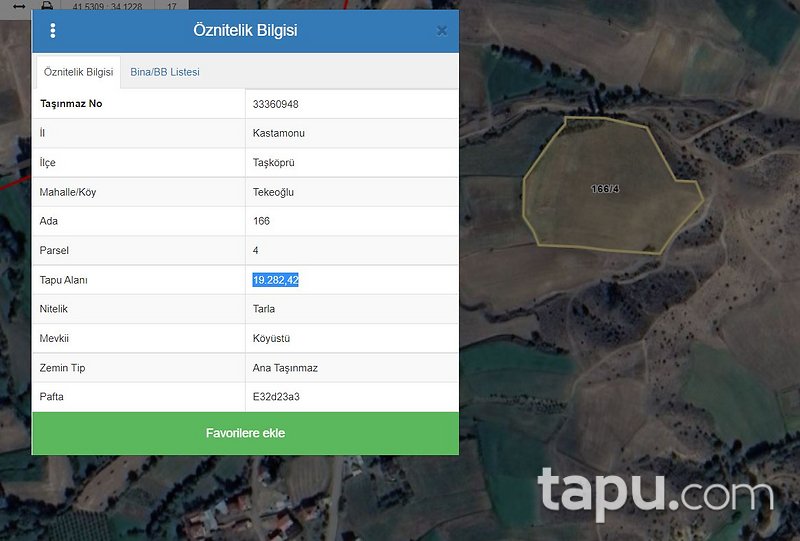Click the 166/4 parcel label on map

tap(605, 189)
